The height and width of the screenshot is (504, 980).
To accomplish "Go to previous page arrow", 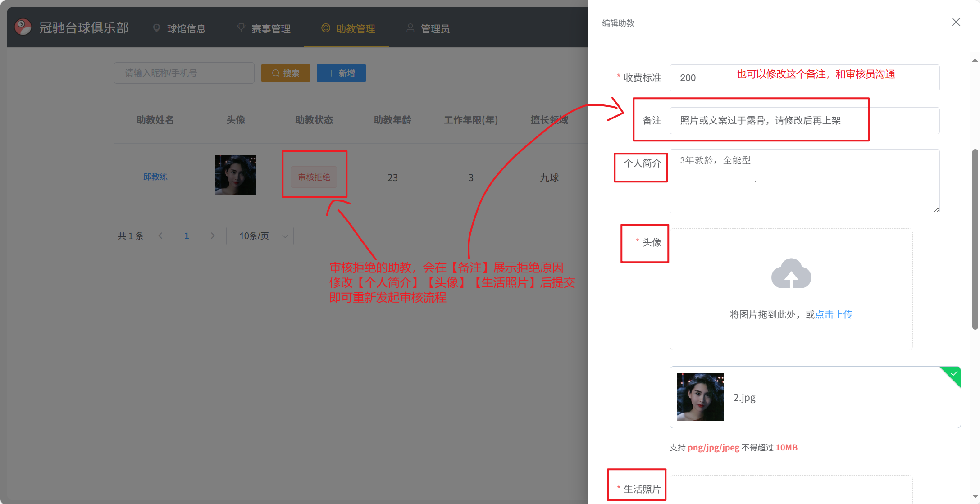I will tap(160, 236).
